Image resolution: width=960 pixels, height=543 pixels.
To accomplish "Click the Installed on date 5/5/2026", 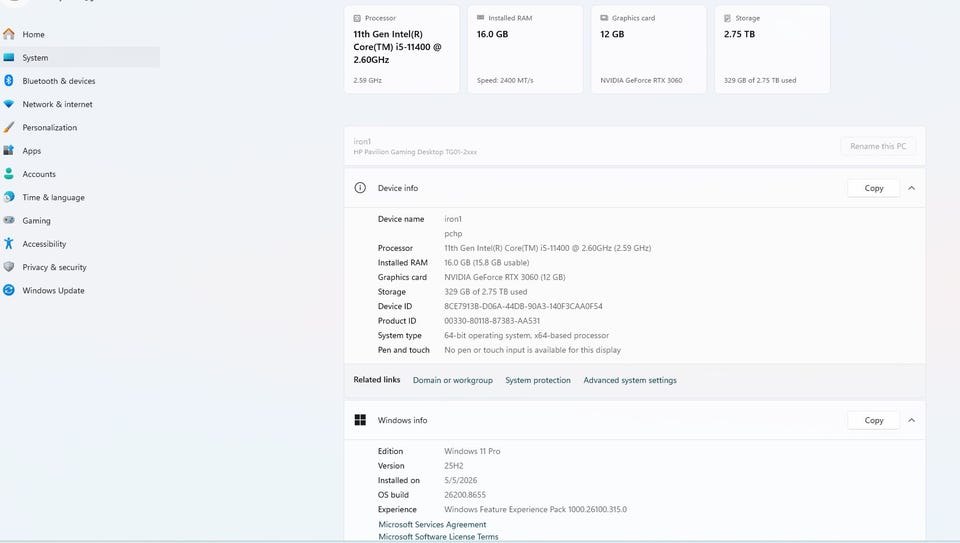I will pos(460,481).
